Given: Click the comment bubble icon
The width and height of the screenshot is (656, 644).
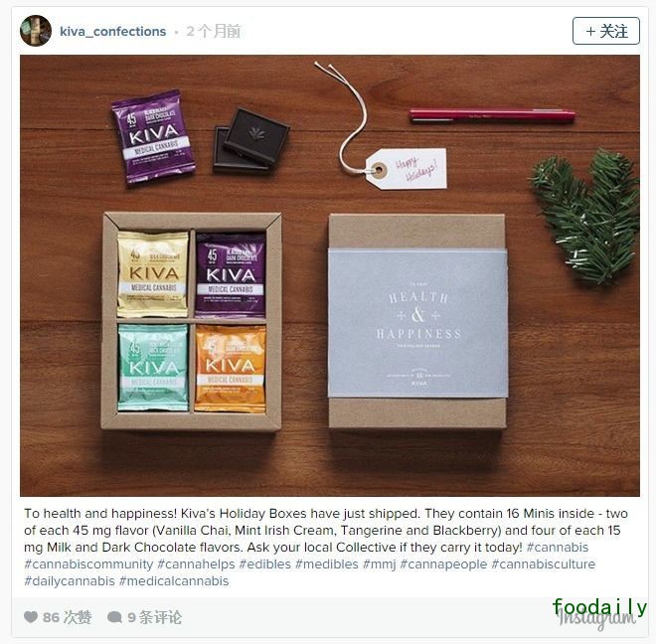Looking at the screenshot, I should pos(114,617).
